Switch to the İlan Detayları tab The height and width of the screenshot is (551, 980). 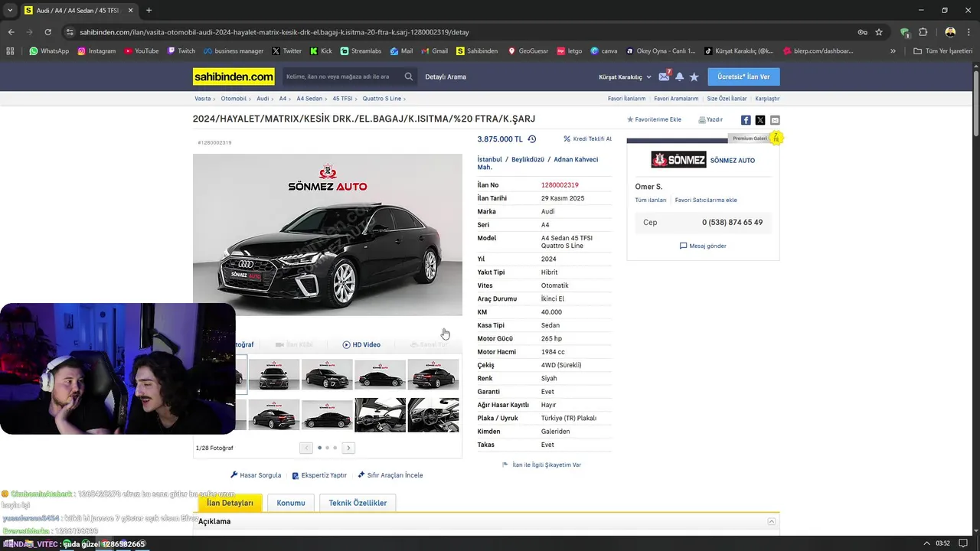230,503
